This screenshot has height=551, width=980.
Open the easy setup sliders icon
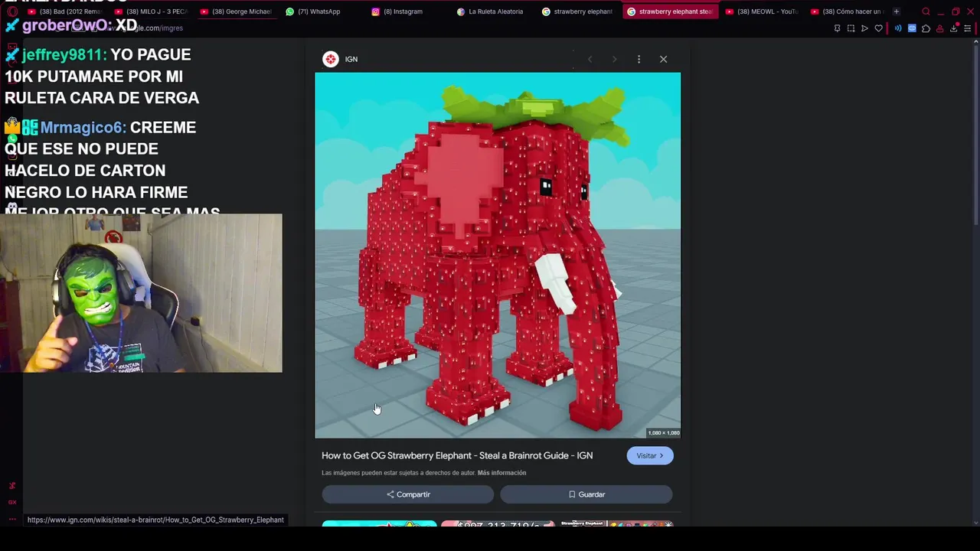969,28
